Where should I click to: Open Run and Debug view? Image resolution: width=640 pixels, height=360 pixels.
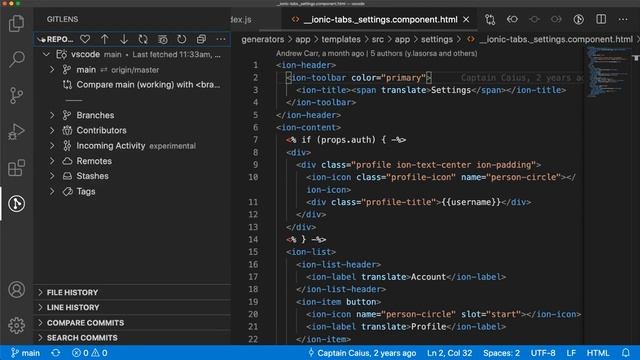click(x=16, y=131)
